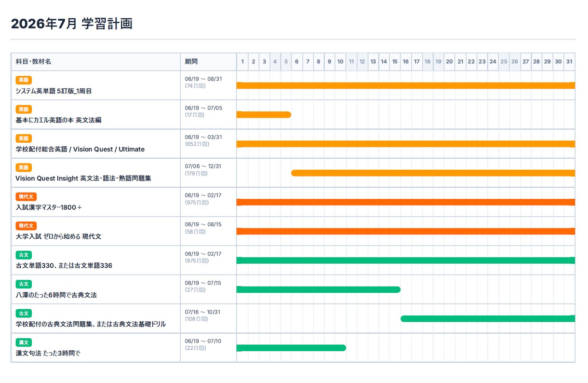Select day 15 in the calendar header
The width and height of the screenshot is (588, 383).
click(395, 62)
